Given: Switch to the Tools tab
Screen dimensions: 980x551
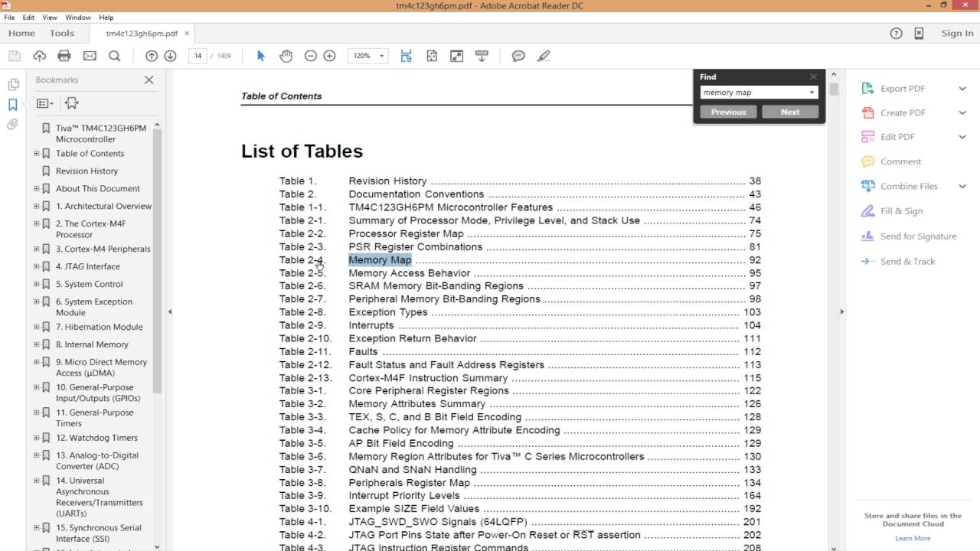Looking at the screenshot, I should click(x=62, y=33).
